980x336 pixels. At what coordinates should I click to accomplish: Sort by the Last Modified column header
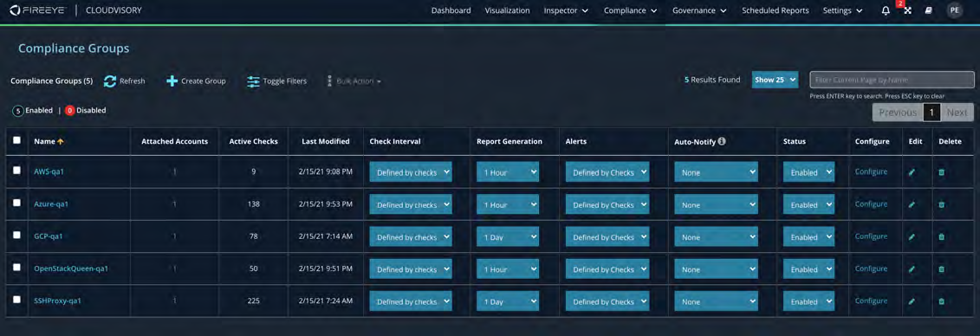coord(325,142)
